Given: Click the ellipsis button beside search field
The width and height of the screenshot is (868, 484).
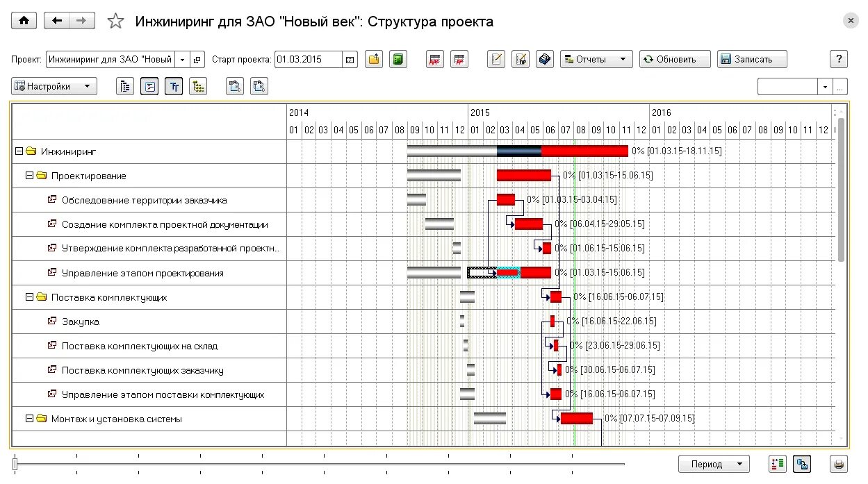Looking at the screenshot, I should (841, 87).
